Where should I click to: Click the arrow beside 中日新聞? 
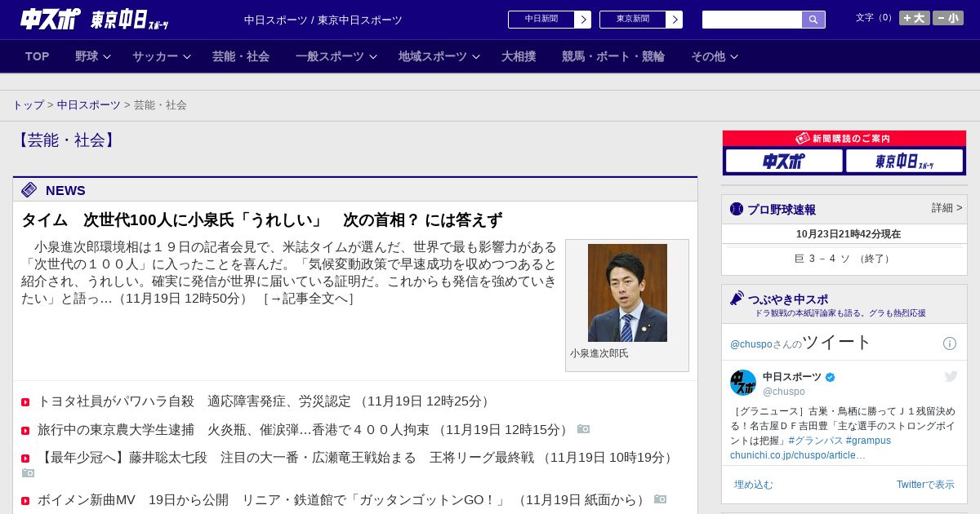(583, 20)
